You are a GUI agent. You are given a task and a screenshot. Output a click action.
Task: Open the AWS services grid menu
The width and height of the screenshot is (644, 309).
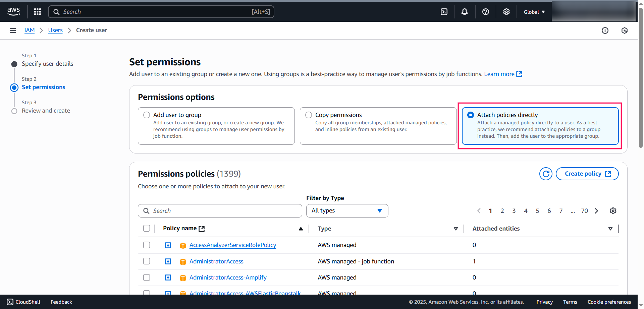(x=37, y=11)
